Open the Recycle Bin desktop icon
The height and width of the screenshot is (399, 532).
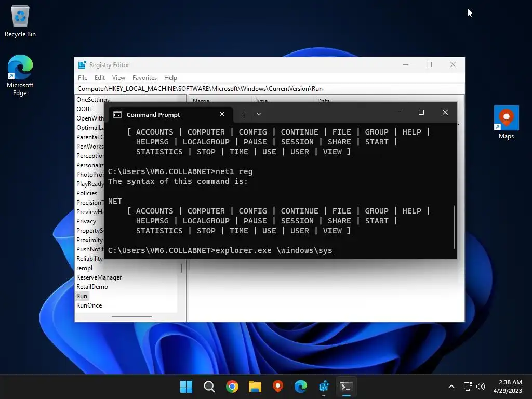pos(20,21)
